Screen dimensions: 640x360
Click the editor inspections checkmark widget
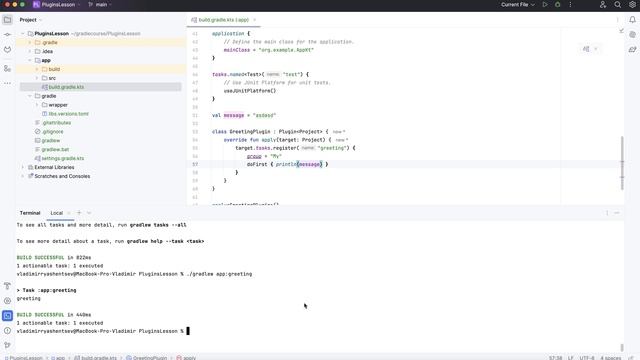coord(621,31)
